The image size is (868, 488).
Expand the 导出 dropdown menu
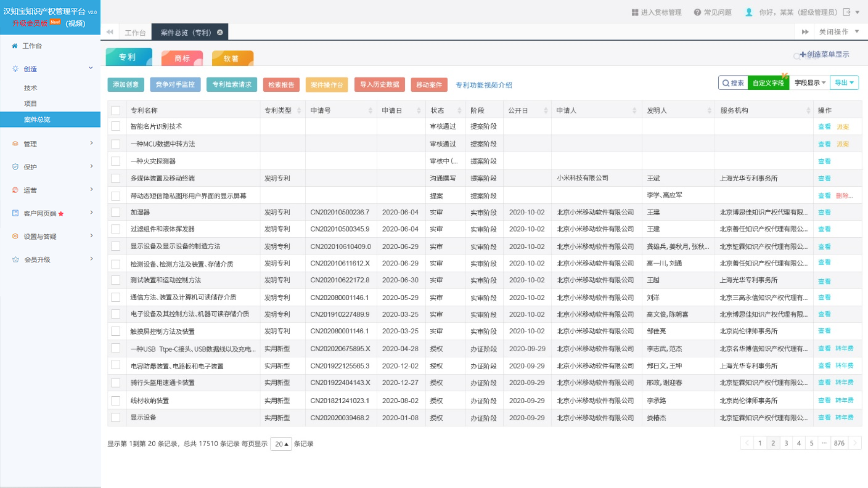844,83
